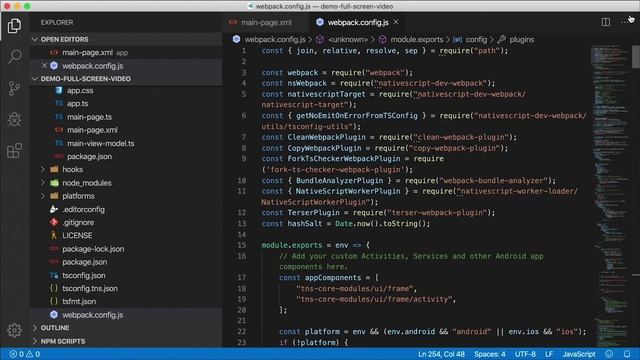Click the plugins breadcrumb
The image size is (640, 360).
[522, 40]
